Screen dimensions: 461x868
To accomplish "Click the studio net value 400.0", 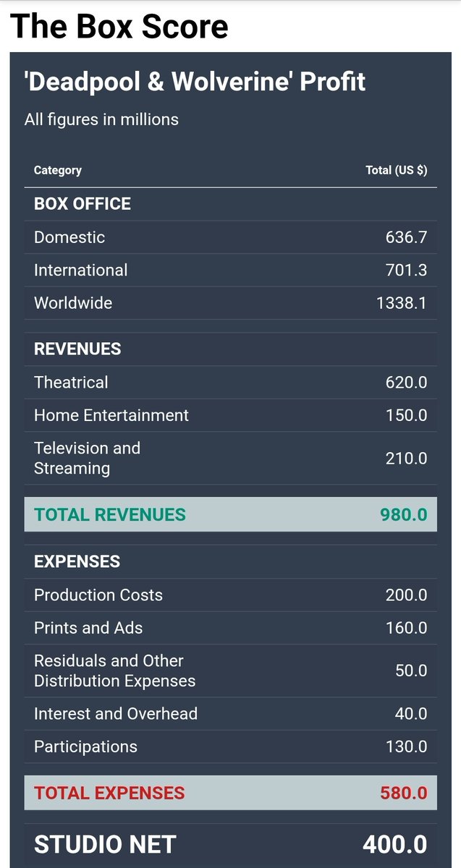I will 395,844.
